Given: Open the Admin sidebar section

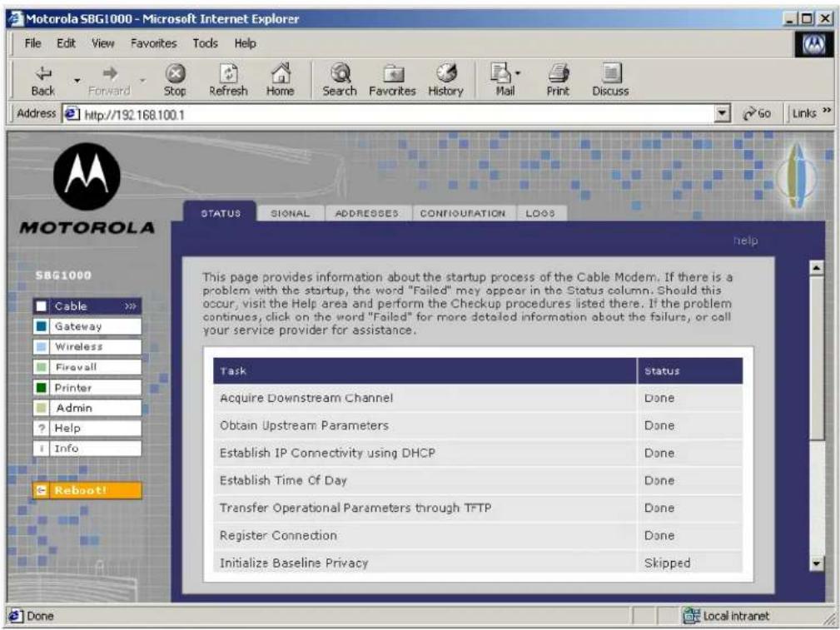Looking at the screenshot, I should (87, 408).
